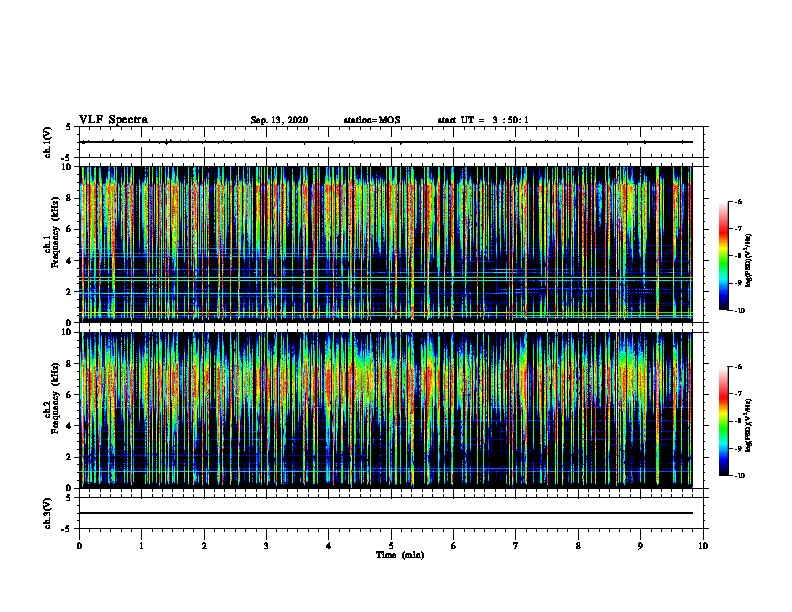Click time axis tick label '1'
Image resolution: width=792 pixels, height=612 pixels.
tap(141, 545)
